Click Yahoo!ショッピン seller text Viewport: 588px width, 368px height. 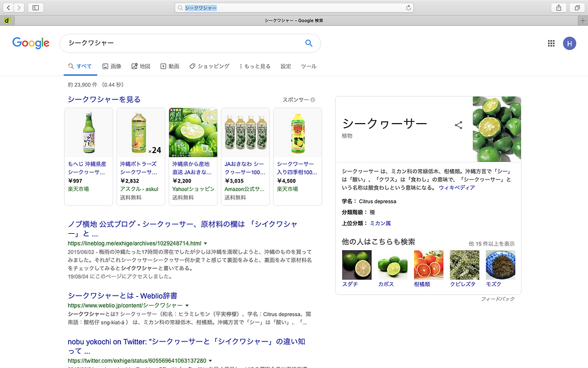click(193, 189)
